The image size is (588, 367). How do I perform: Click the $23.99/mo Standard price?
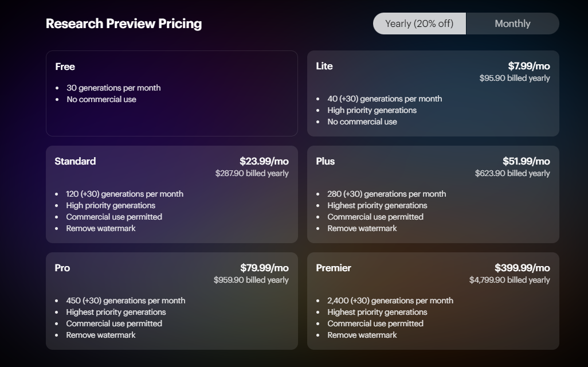coord(264,161)
